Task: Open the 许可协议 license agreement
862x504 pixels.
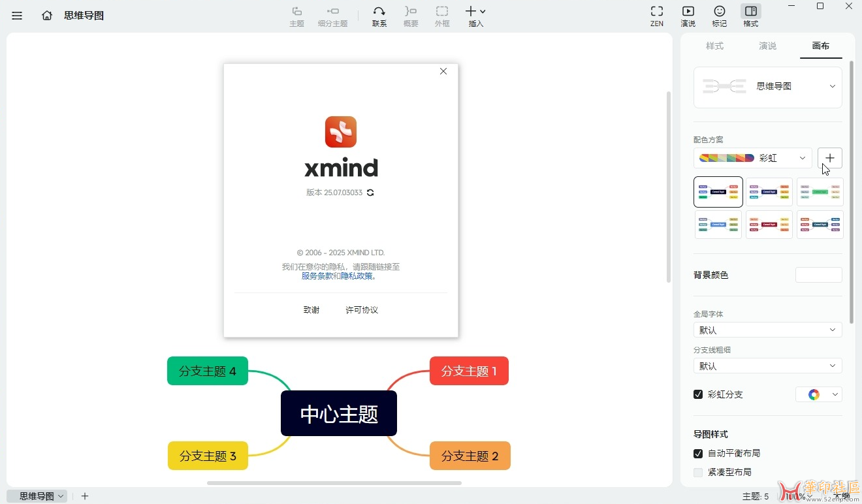Action: coord(361,309)
